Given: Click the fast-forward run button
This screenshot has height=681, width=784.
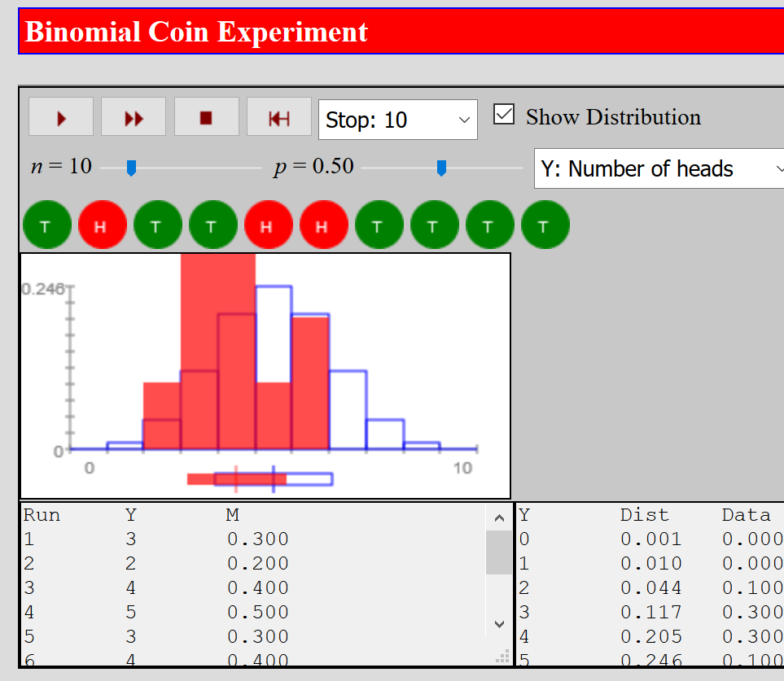Looking at the screenshot, I should (134, 116).
